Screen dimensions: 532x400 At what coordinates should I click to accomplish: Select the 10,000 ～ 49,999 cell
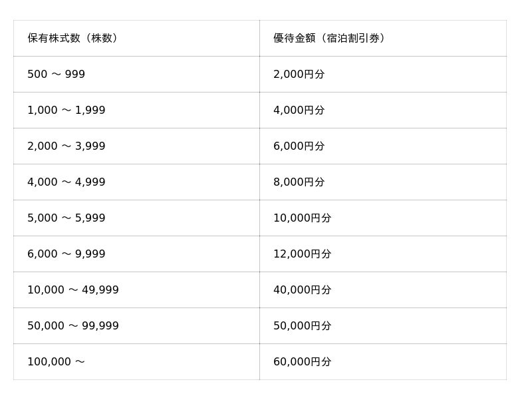pyautogui.click(x=73, y=290)
